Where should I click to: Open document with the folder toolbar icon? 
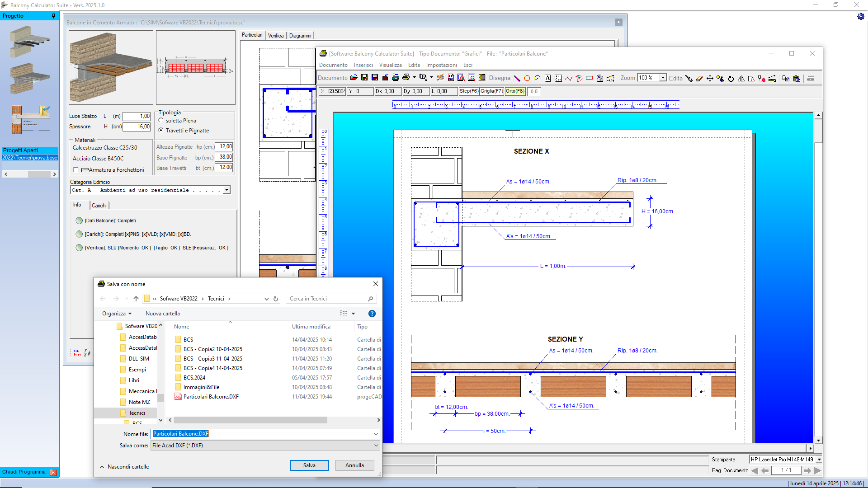[354, 78]
